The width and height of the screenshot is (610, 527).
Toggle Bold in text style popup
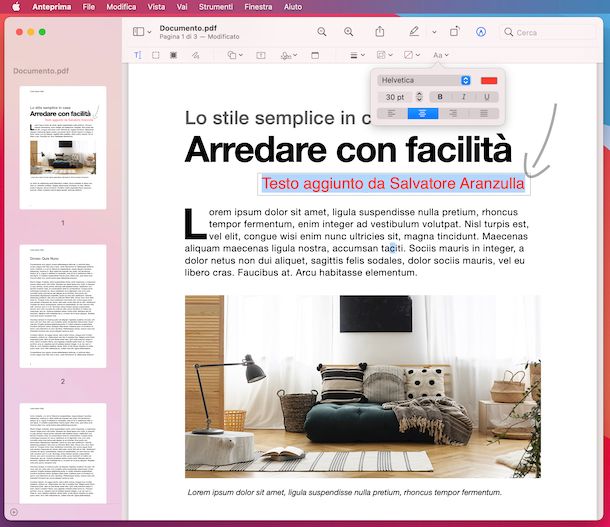tap(440, 97)
